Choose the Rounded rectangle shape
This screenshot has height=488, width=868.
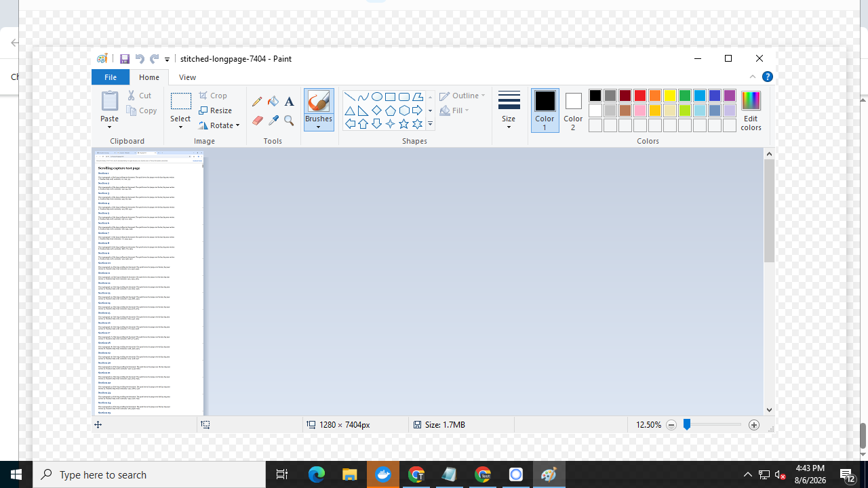(x=404, y=97)
